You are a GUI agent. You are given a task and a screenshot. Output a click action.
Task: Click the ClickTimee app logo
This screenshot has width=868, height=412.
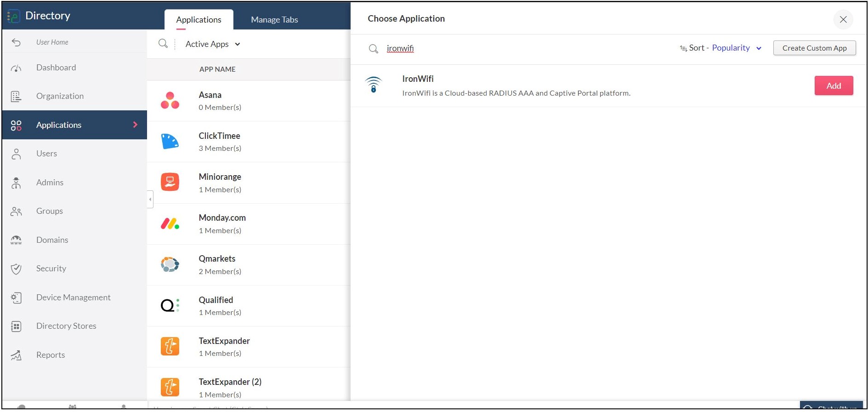click(170, 141)
